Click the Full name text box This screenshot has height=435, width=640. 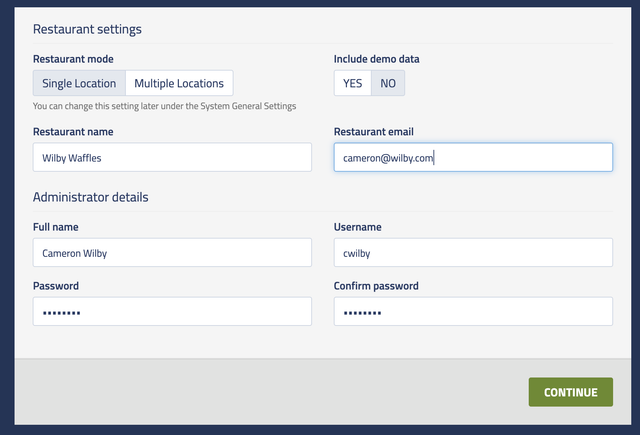click(172, 253)
